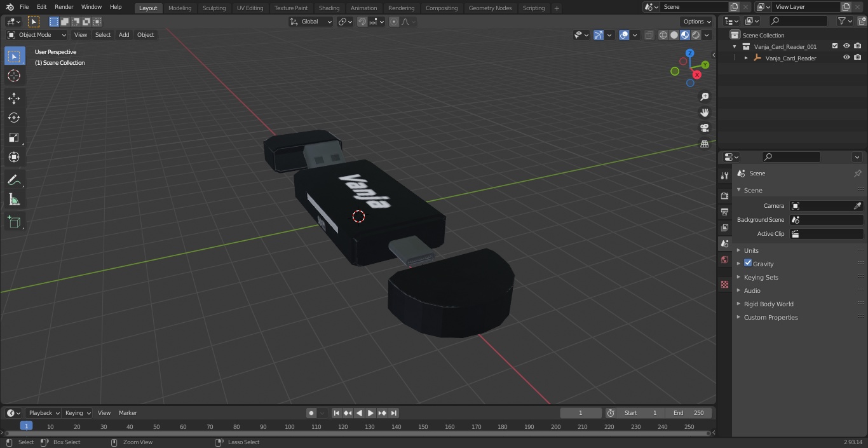Toggle viewport gizmos display
Image resolution: width=868 pixels, height=448 pixels.
click(599, 35)
